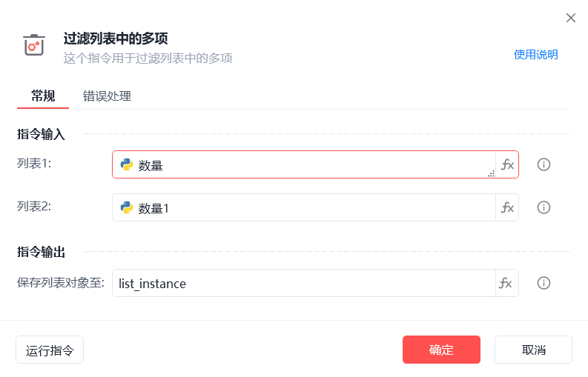Viewport: 588px width, 377px height.
Task: Show info icon for 保存列表对象至
Action: point(544,283)
